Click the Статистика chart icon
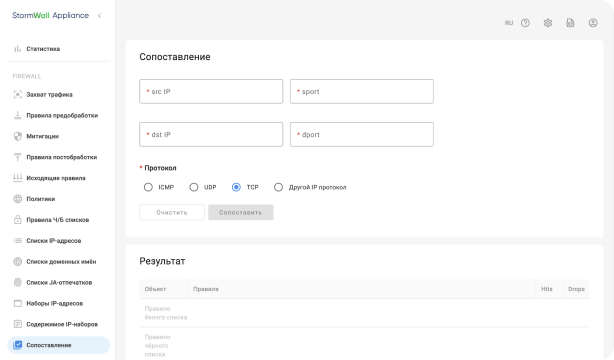The width and height of the screenshot is (614, 360). pyautogui.click(x=18, y=49)
